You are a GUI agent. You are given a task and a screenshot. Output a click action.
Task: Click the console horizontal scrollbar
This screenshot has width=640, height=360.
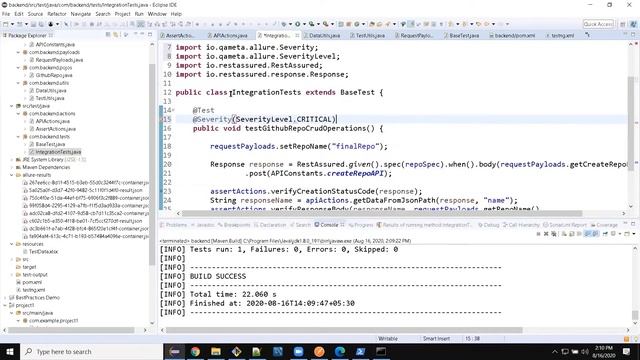[344, 330]
